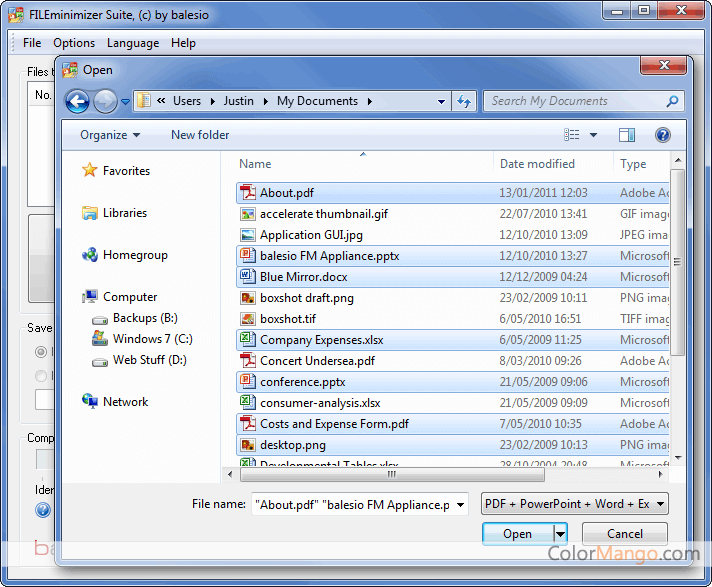The width and height of the screenshot is (712, 587).
Task: Click the New folder button
Action: pyautogui.click(x=200, y=135)
